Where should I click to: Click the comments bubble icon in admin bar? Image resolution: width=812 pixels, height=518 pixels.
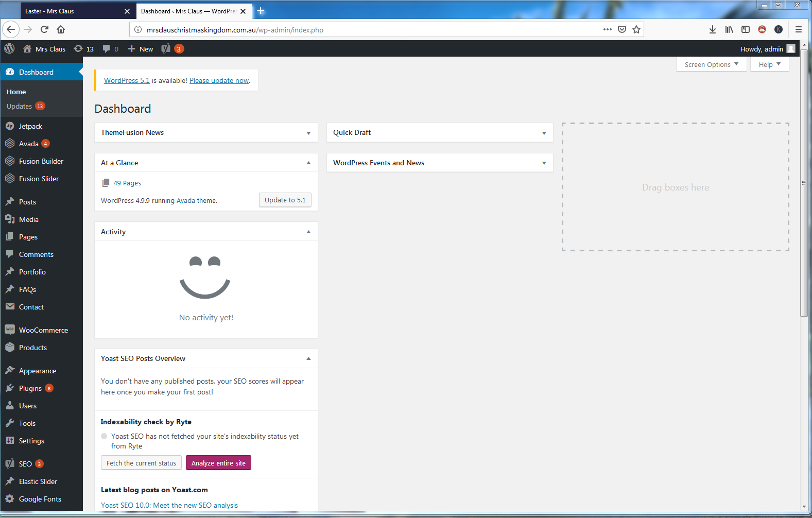107,49
